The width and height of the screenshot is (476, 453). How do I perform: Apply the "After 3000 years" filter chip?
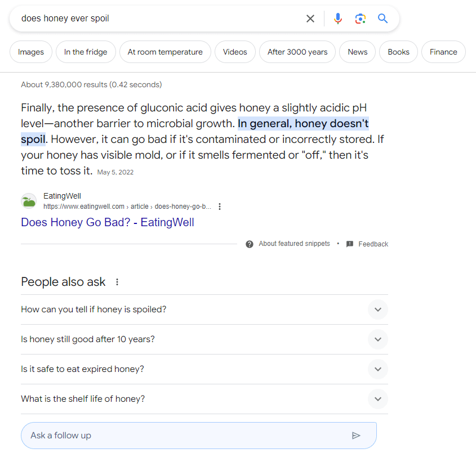297,52
